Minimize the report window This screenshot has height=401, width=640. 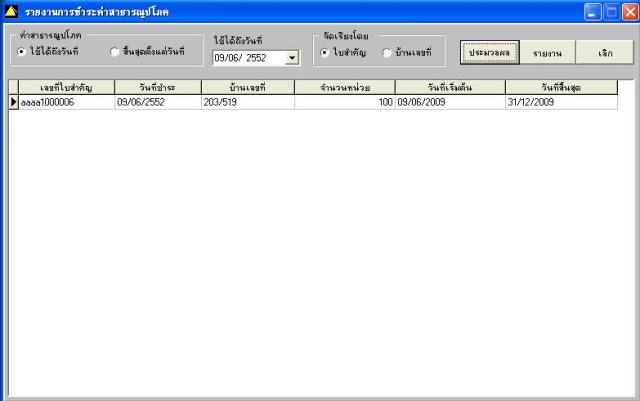592,12
